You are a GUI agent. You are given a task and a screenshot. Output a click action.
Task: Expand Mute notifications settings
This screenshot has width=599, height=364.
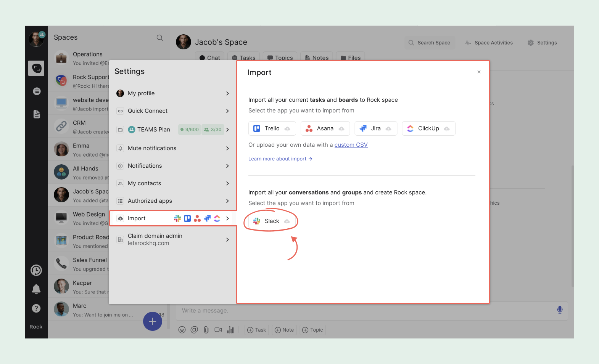point(173,148)
